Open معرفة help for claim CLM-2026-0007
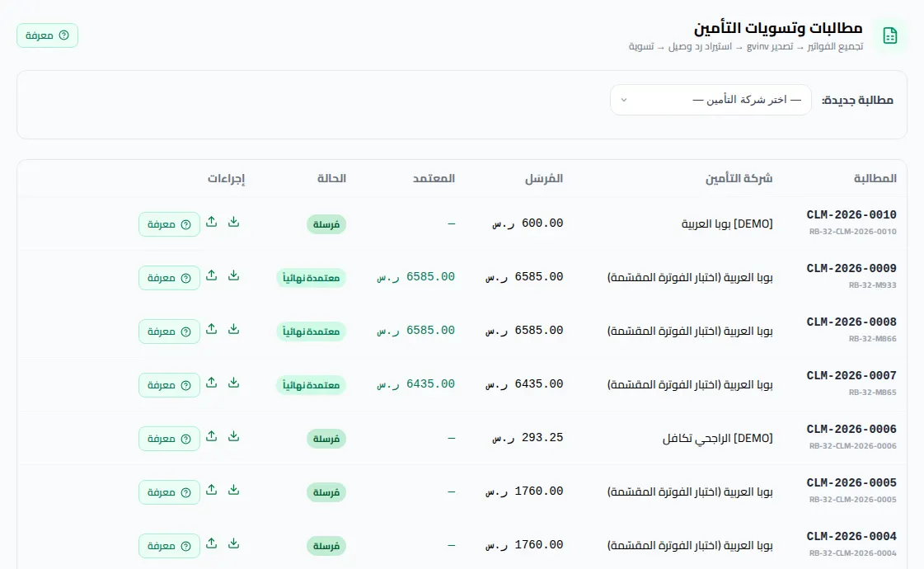The height and width of the screenshot is (569, 924). point(169,385)
